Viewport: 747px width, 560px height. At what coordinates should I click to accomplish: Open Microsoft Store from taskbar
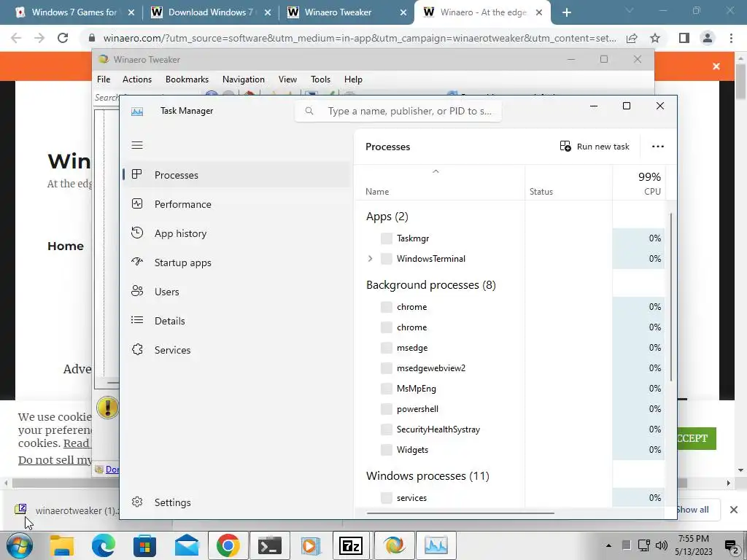click(x=145, y=545)
